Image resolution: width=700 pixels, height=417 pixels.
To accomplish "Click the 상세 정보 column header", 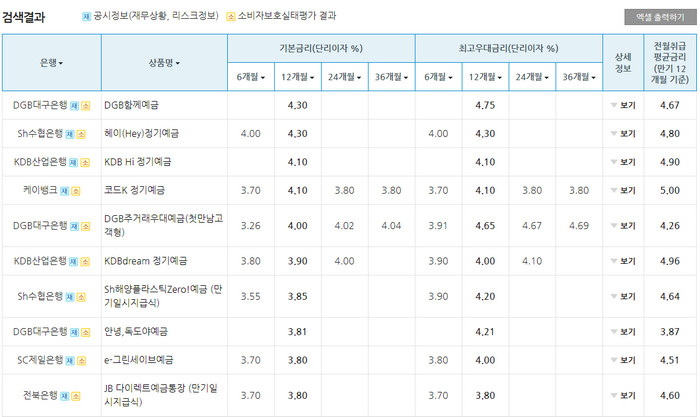I will point(623,63).
